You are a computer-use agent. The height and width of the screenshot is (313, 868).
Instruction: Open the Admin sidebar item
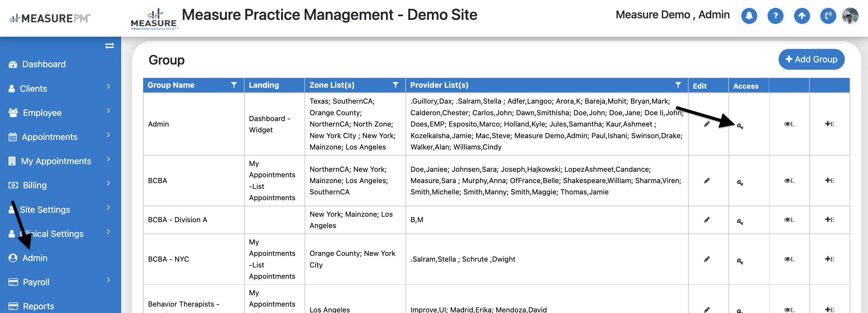35,258
